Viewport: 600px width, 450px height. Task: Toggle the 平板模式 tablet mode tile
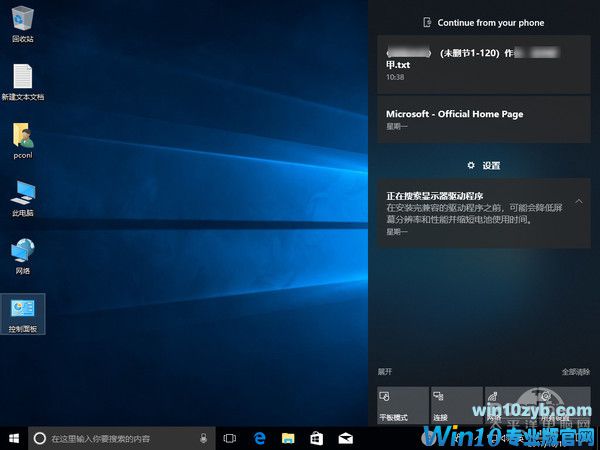(403, 406)
